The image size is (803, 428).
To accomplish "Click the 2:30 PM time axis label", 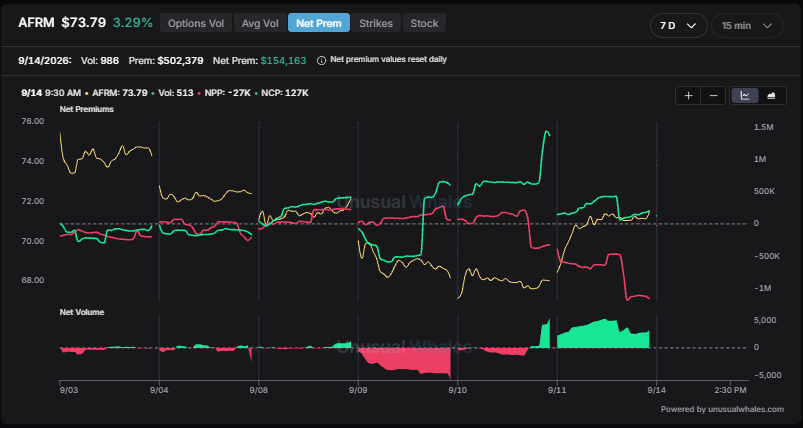I will 730,390.
